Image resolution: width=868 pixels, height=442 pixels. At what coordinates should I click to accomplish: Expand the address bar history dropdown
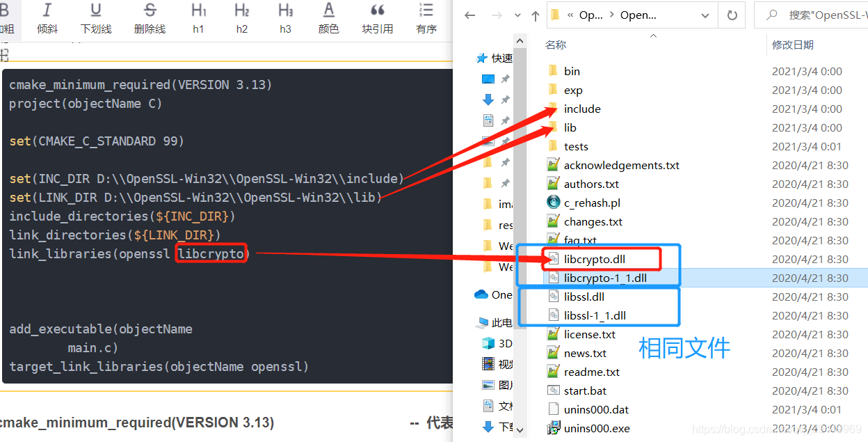(705, 15)
